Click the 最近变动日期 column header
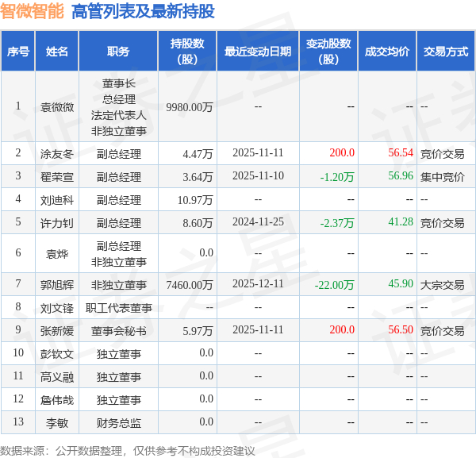The height and width of the screenshot is (458, 476). 258,51
